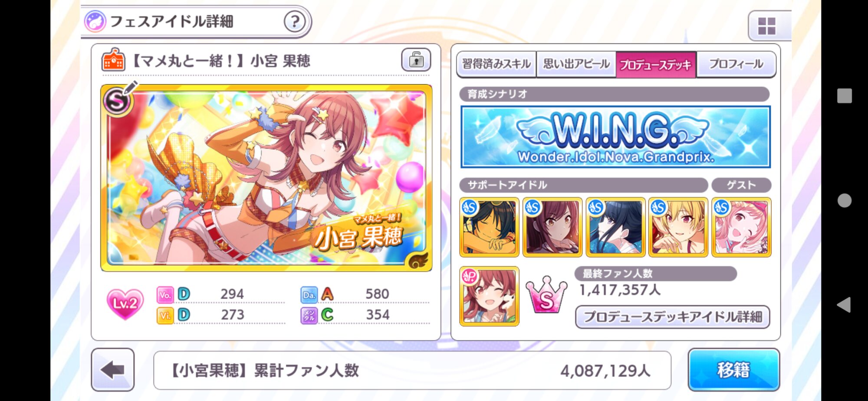Screen dimensions: 868x401
Task: Select the third support idol with black hair
Action: tap(615, 227)
